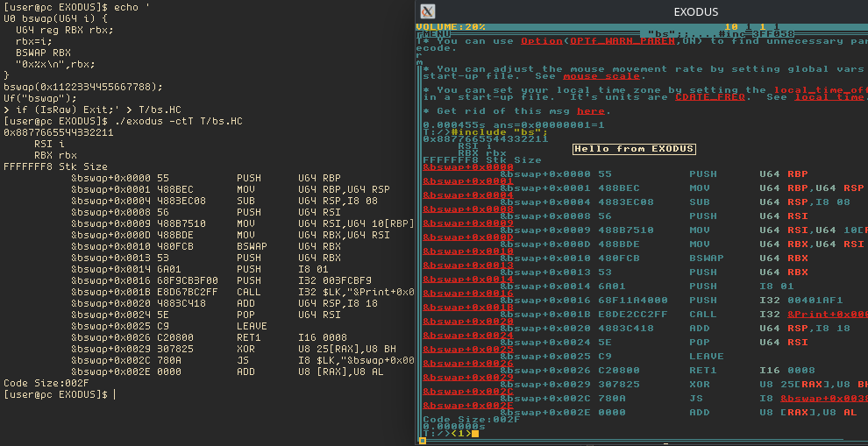The image size is (868, 446).
Task: Click the &bswap+0x0016 red link
Action: coord(468,294)
